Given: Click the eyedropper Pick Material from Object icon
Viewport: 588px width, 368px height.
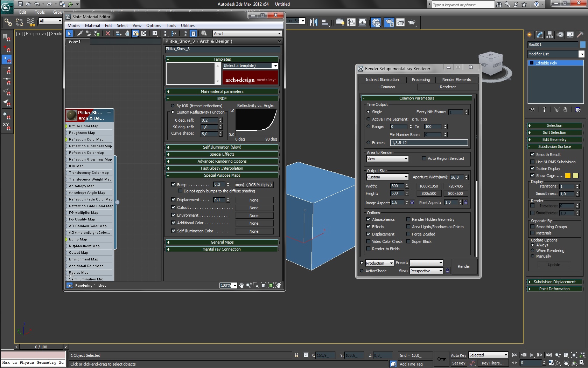Looking at the screenshot, I should 80,34.
